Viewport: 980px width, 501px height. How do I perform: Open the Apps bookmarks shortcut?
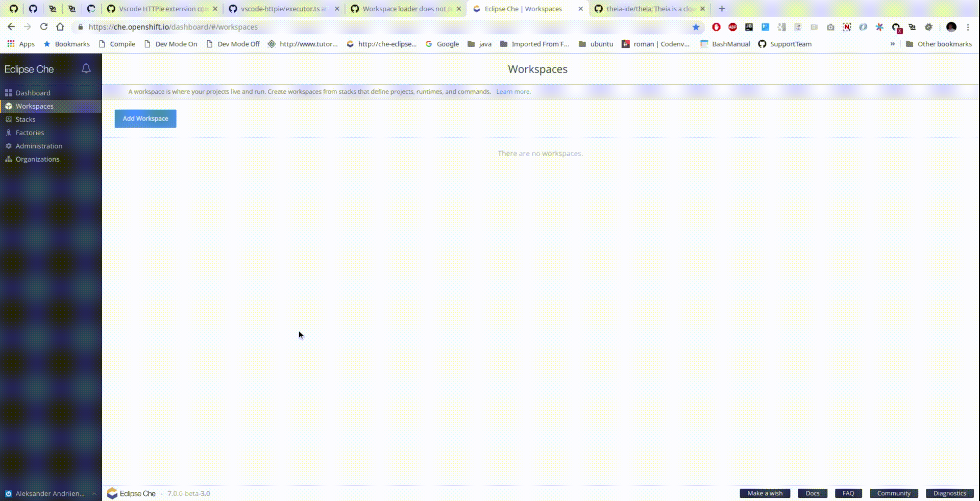pyautogui.click(x=21, y=44)
